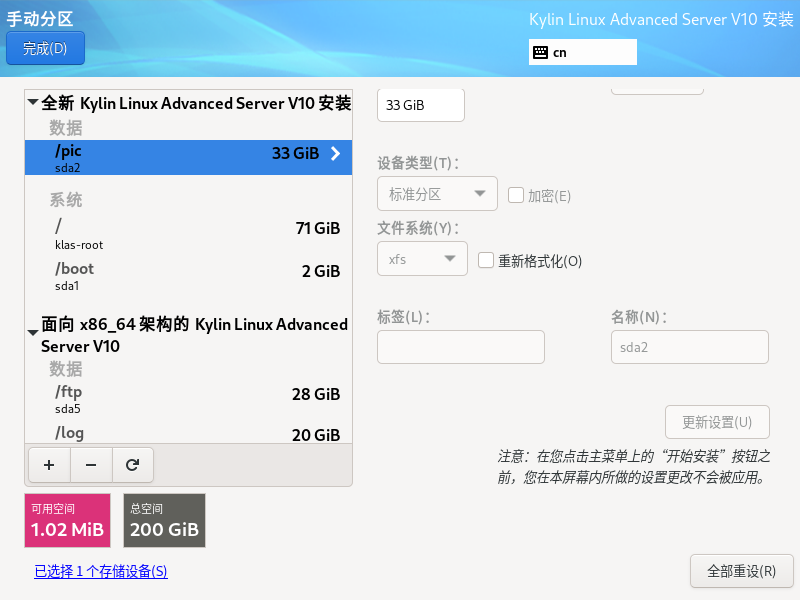Click the 全部重设(R) reset all button
The height and width of the screenshot is (600, 800).
point(741,571)
